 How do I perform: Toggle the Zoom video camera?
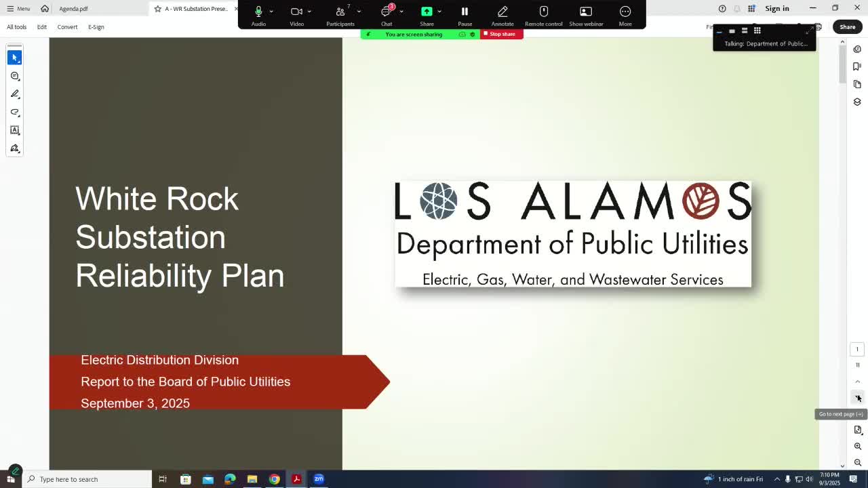[x=296, y=15]
